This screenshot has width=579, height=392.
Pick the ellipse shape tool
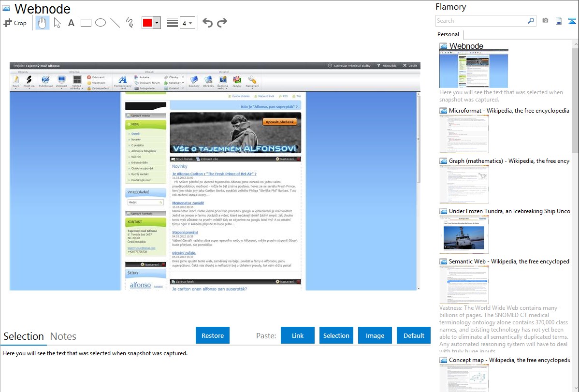pyautogui.click(x=100, y=23)
